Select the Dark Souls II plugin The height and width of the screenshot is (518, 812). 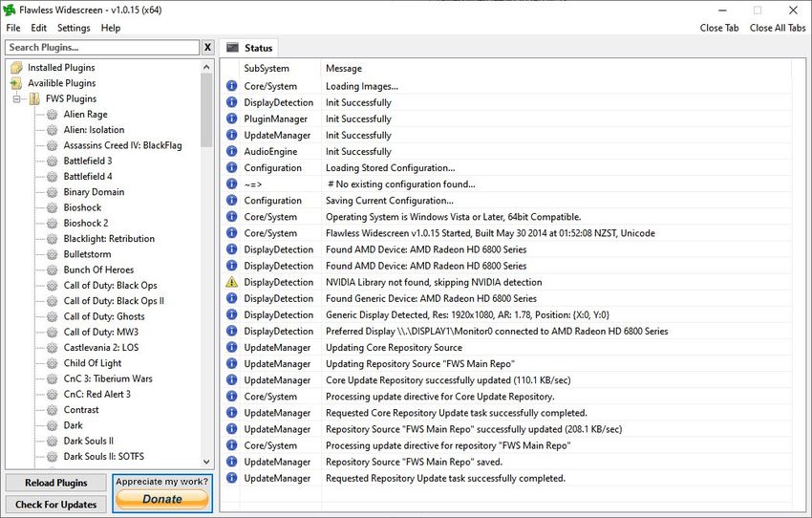(88, 441)
